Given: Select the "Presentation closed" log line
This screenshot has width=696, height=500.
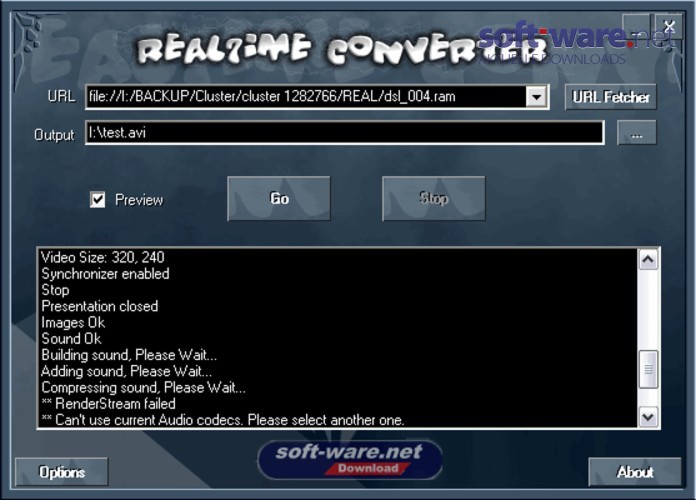Looking at the screenshot, I should pos(99,306).
